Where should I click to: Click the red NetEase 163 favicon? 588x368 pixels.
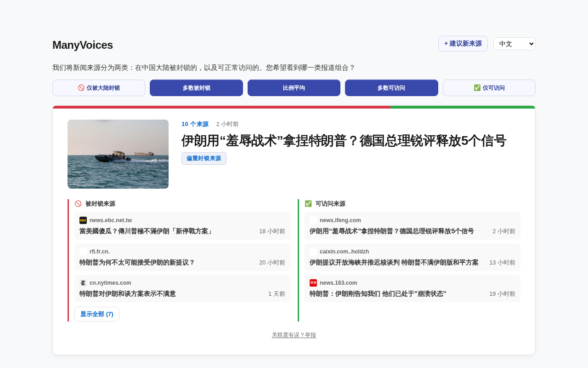[x=313, y=283]
